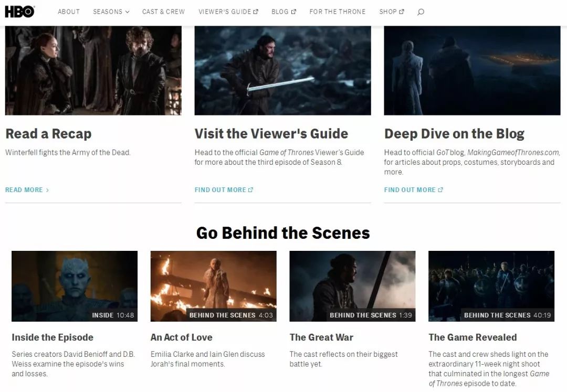This screenshot has height=392, width=567.
Task: Play An Act of Love video thumbnail
Action: point(213,286)
